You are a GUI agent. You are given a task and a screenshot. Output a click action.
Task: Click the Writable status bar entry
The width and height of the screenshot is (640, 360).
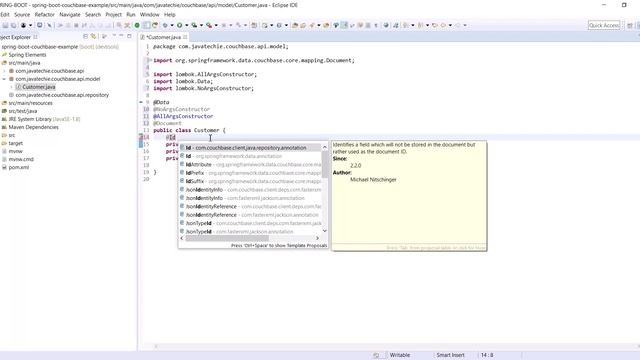[x=400, y=355]
